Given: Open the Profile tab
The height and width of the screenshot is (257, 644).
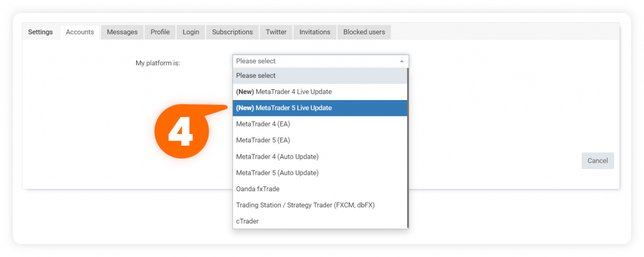Looking at the screenshot, I should (160, 32).
